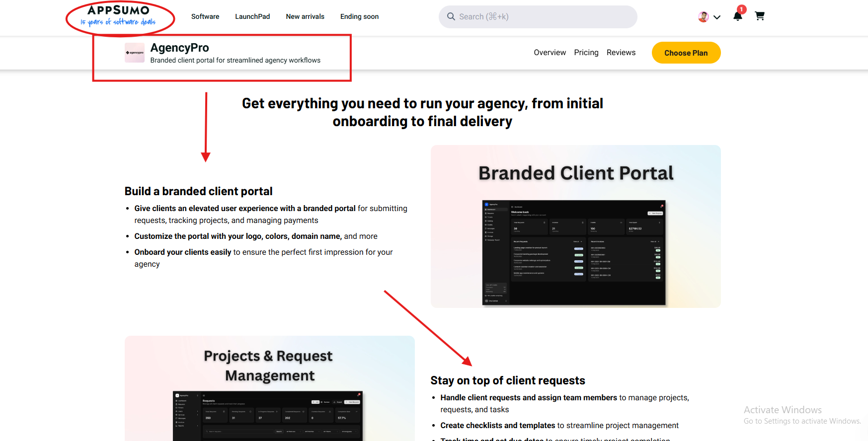Open the Software menu
The width and height of the screenshot is (868, 441).
tap(205, 16)
